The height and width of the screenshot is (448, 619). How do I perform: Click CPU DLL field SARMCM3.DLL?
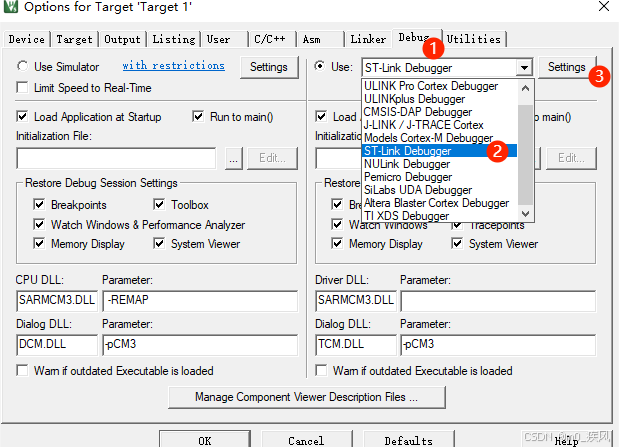pos(57,301)
